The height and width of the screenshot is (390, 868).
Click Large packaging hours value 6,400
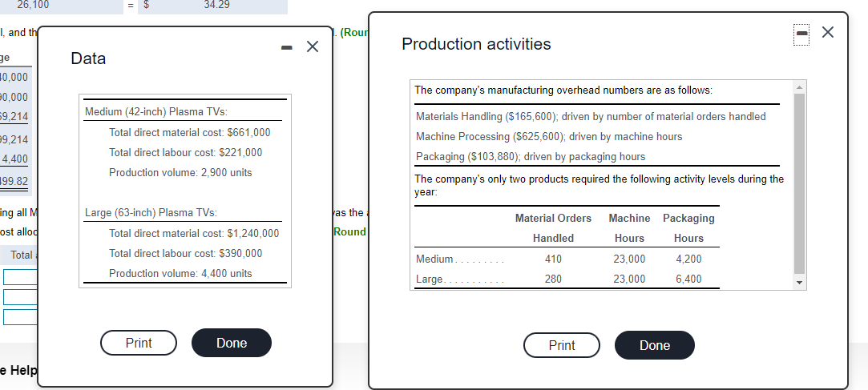point(688,279)
